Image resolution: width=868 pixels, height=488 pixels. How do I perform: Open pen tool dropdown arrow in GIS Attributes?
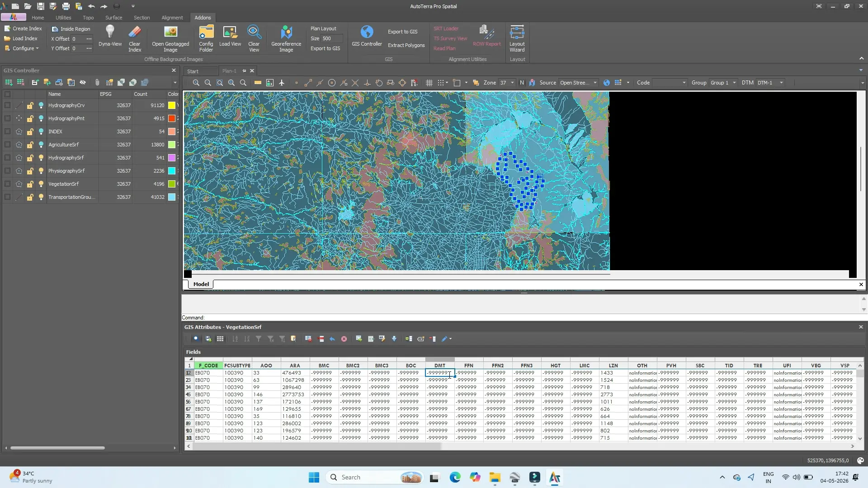[x=450, y=339]
